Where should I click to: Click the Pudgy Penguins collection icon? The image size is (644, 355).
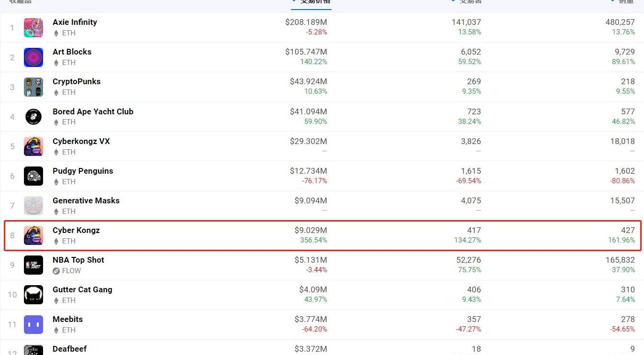[x=33, y=176]
